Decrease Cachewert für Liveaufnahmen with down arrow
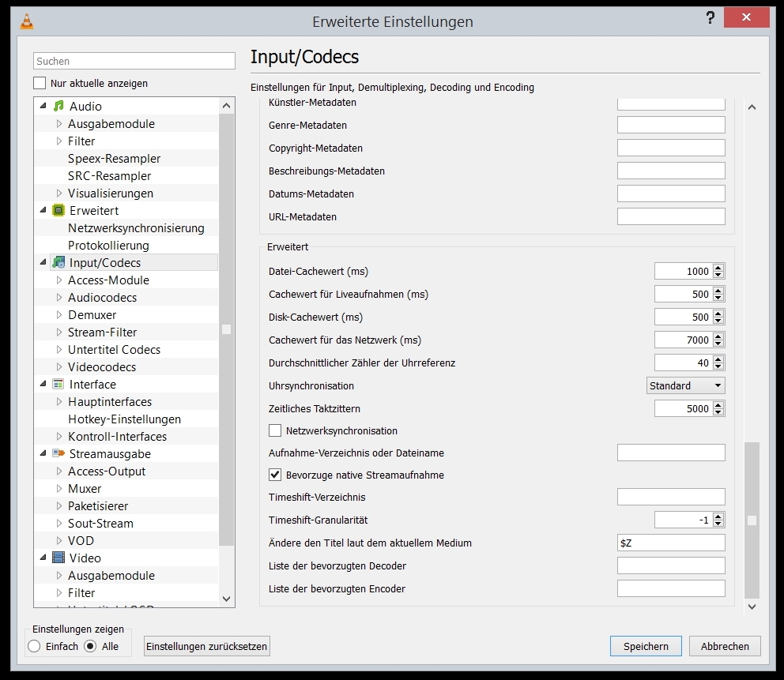The height and width of the screenshot is (680, 784). 718,297
